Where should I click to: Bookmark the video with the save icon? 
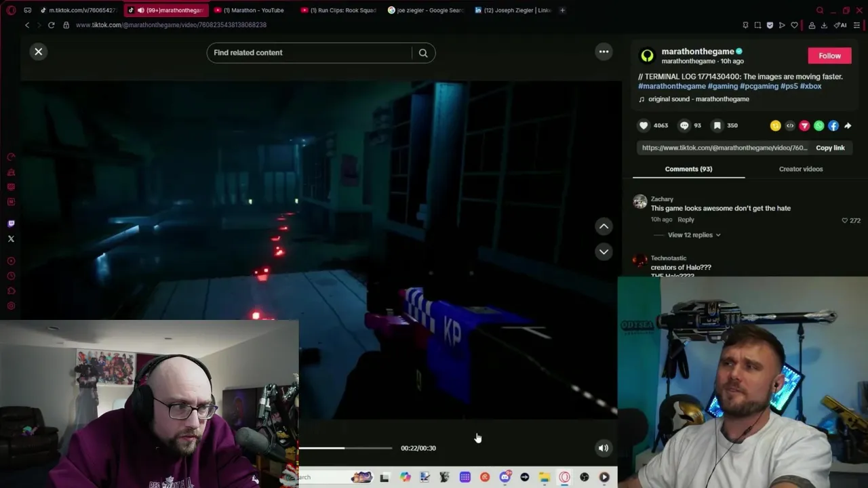717,125
